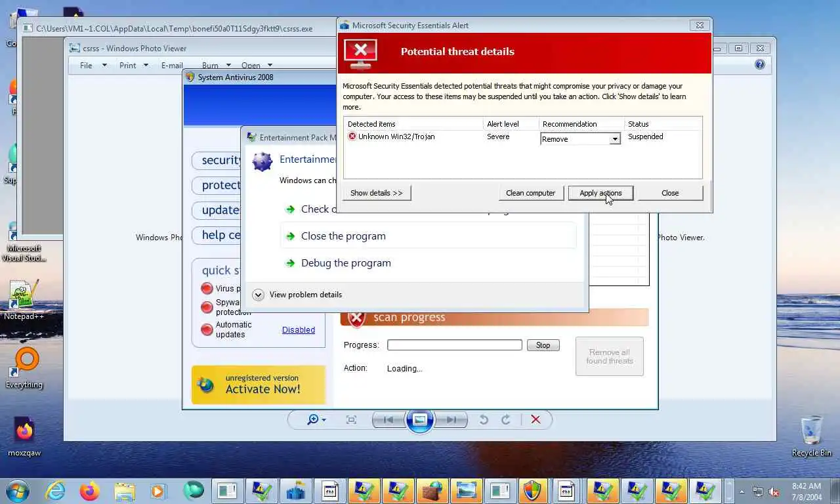This screenshot has height=504, width=840.
Task: Click the Clean computer button
Action: [x=530, y=193]
